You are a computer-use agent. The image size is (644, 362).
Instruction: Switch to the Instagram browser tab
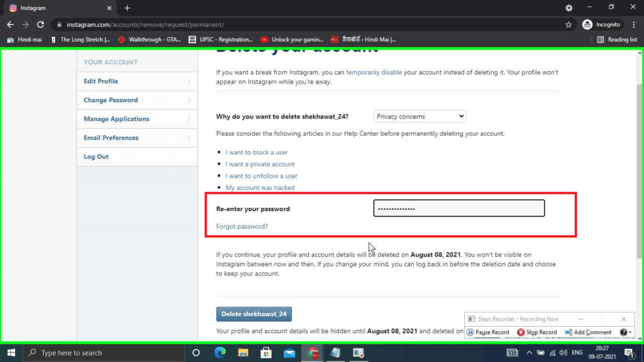pos(60,8)
